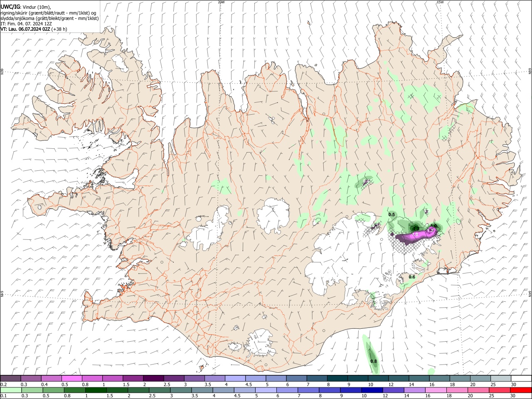The height and width of the screenshot is (399, 532).
Task: Select the pink 16 rain scale swatch
Action: pyautogui.click(x=436, y=390)
